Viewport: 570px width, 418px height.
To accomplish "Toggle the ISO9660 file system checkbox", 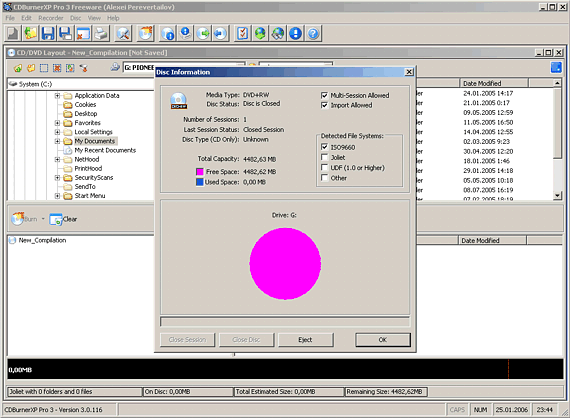I will click(x=324, y=147).
